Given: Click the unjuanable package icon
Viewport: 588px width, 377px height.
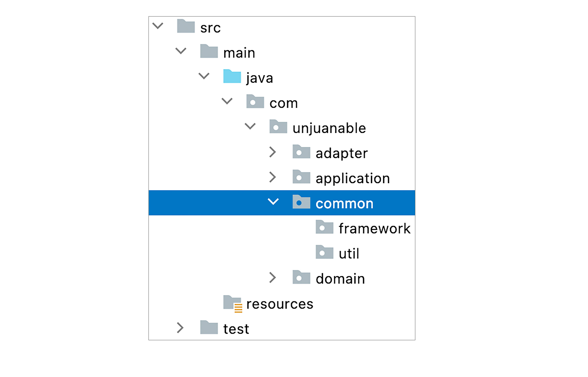Looking at the screenshot, I should [x=278, y=127].
